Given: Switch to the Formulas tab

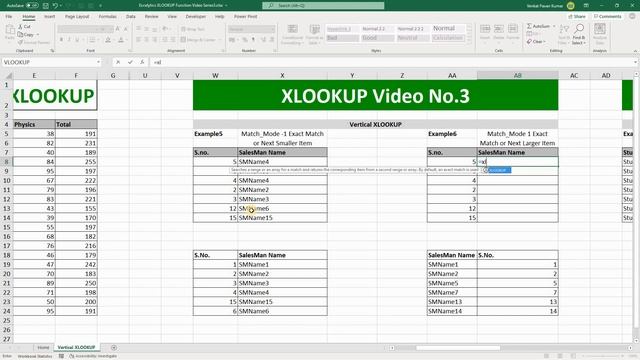Looking at the screenshot, I should 107,17.
